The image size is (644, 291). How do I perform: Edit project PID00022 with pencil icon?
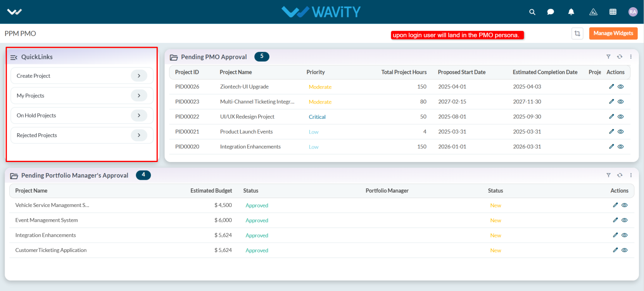(611, 116)
